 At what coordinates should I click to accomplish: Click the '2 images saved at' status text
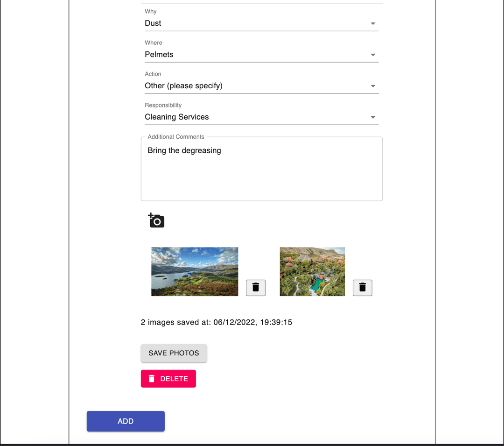pos(217,322)
